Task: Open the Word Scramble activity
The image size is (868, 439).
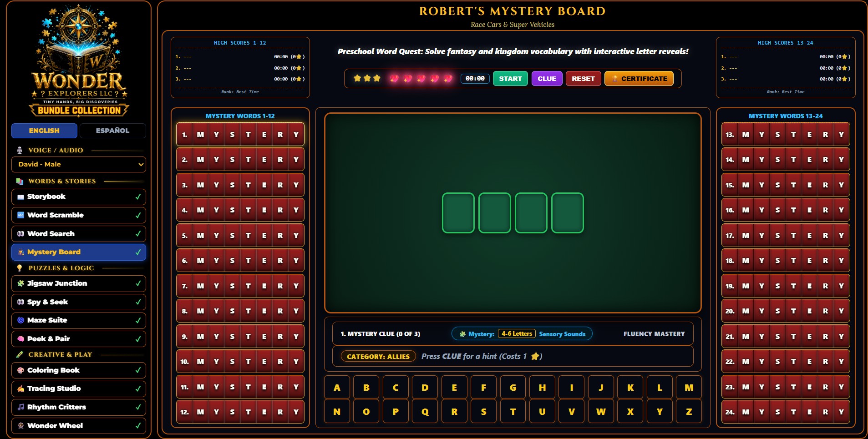Action: click(x=79, y=215)
